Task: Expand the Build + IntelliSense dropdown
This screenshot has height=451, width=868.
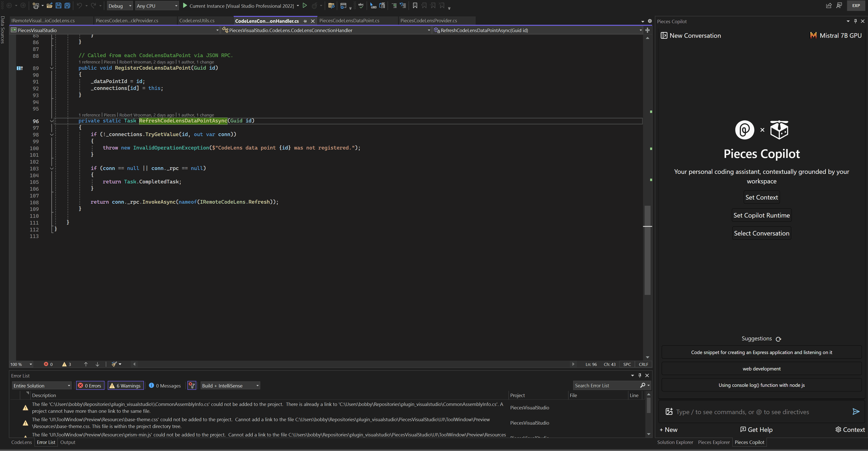Action: [x=230, y=386]
